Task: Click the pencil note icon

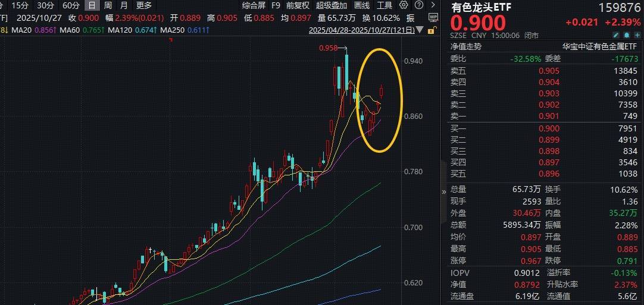Action: point(617,35)
